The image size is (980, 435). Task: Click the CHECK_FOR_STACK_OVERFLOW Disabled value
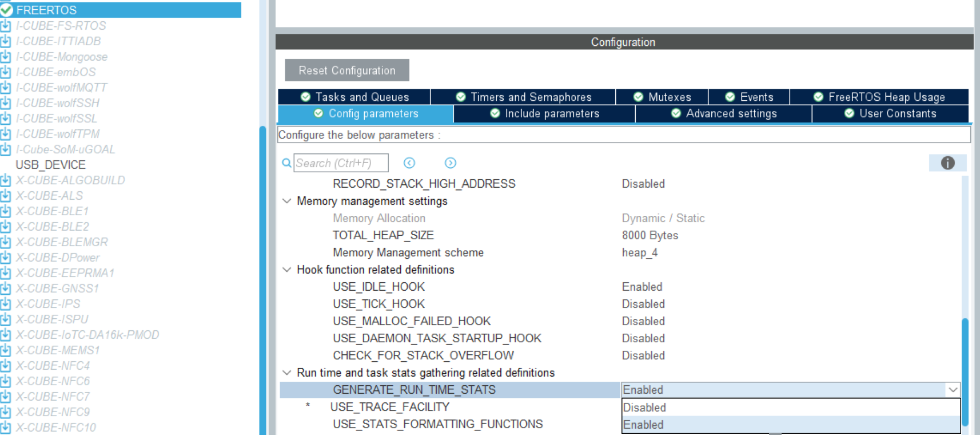643,355
